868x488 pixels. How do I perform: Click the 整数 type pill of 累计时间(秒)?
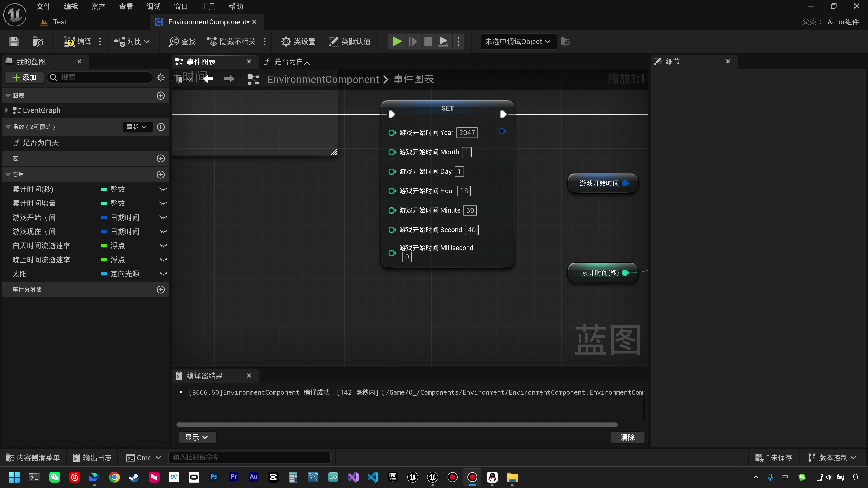point(113,189)
